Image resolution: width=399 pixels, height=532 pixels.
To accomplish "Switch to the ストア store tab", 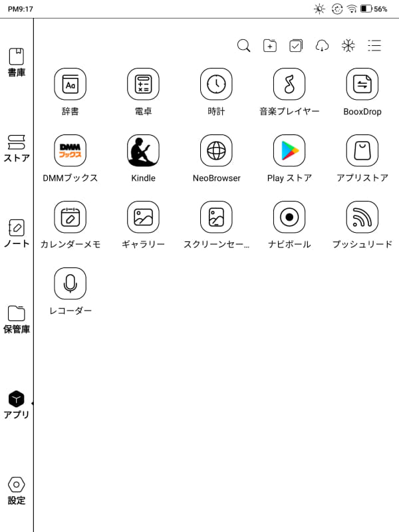I will click(x=16, y=148).
